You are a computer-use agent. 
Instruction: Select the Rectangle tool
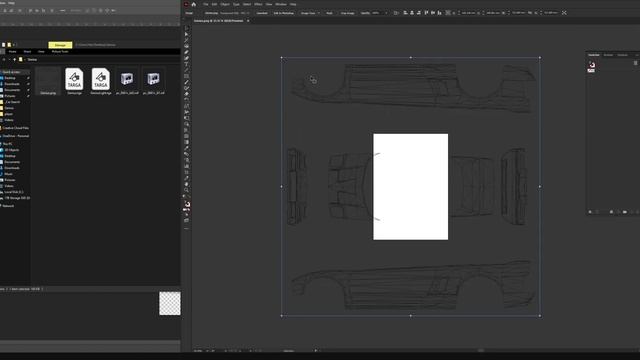point(187,76)
